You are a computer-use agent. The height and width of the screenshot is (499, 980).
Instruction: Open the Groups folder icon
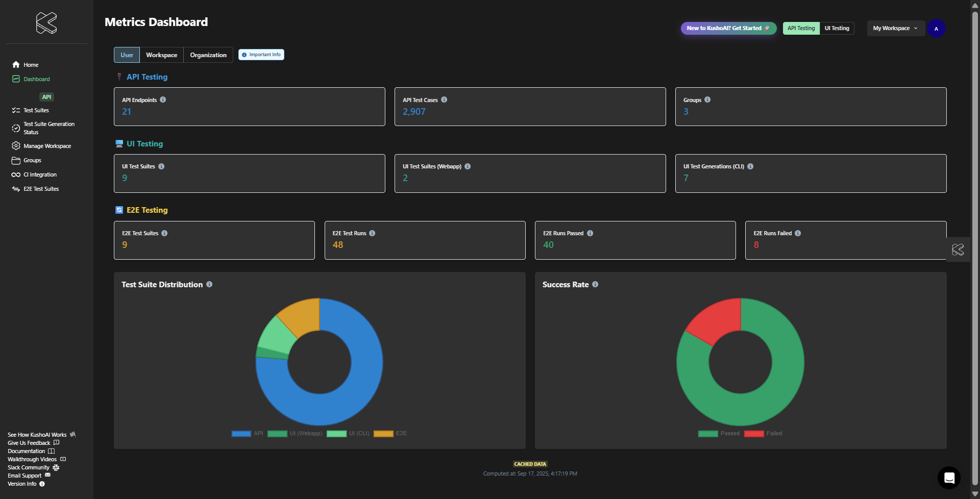click(x=16, y=160)
